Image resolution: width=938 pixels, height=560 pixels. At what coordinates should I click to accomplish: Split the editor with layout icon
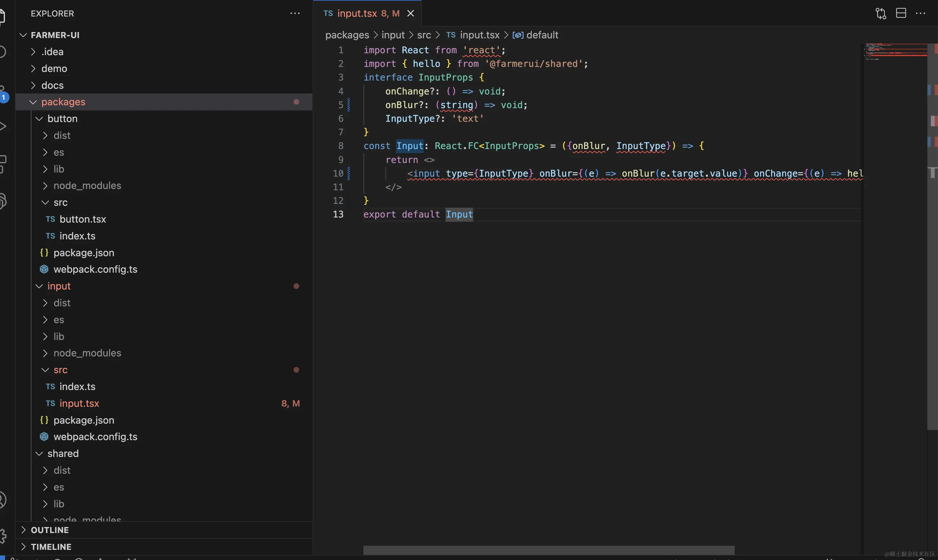901,13
